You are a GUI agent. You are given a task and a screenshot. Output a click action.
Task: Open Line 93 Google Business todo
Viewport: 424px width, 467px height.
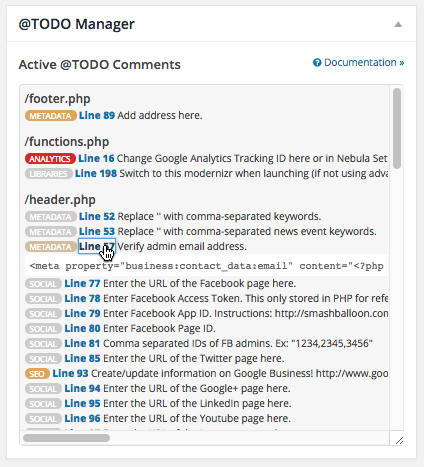(70, 373)
